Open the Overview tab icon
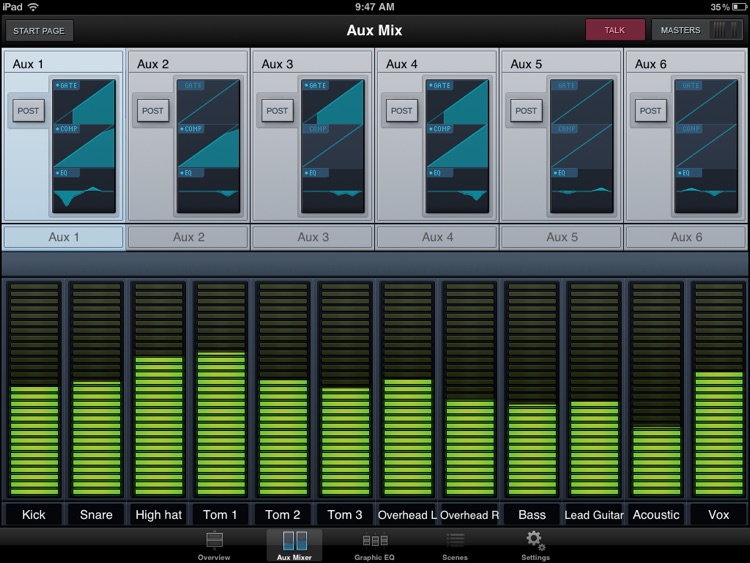 [214, 540]
